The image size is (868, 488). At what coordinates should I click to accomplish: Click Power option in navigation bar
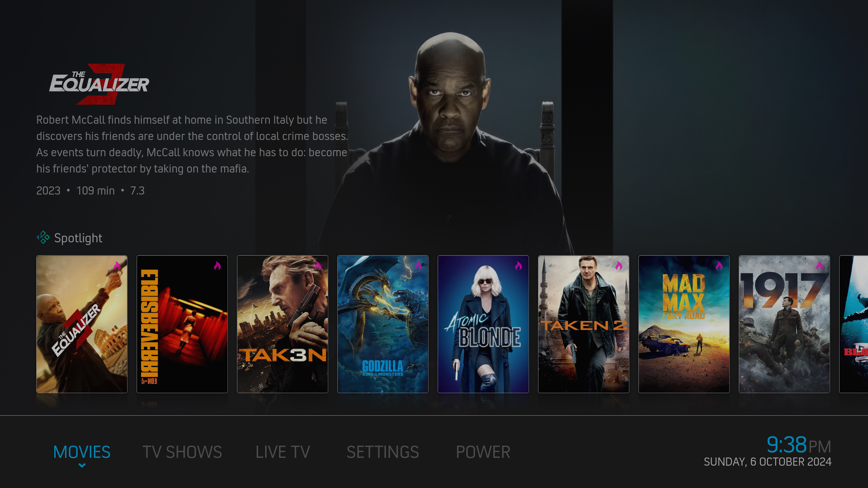483,452
